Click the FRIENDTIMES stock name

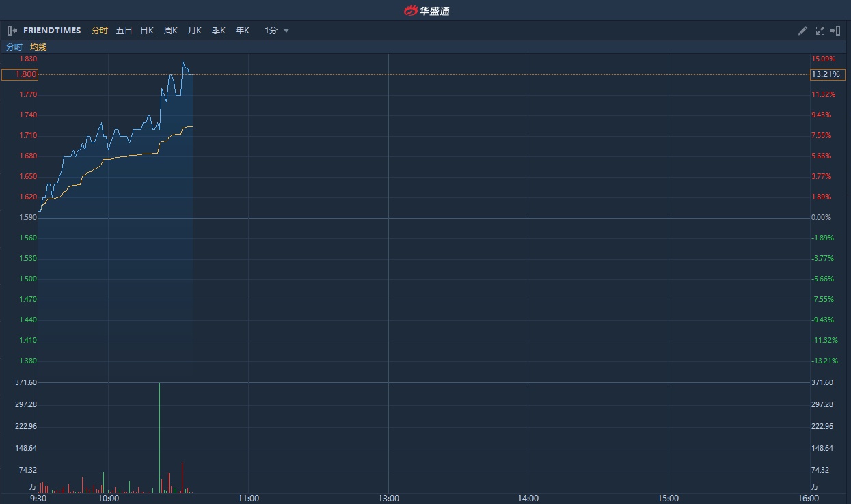tap(52, 31)
